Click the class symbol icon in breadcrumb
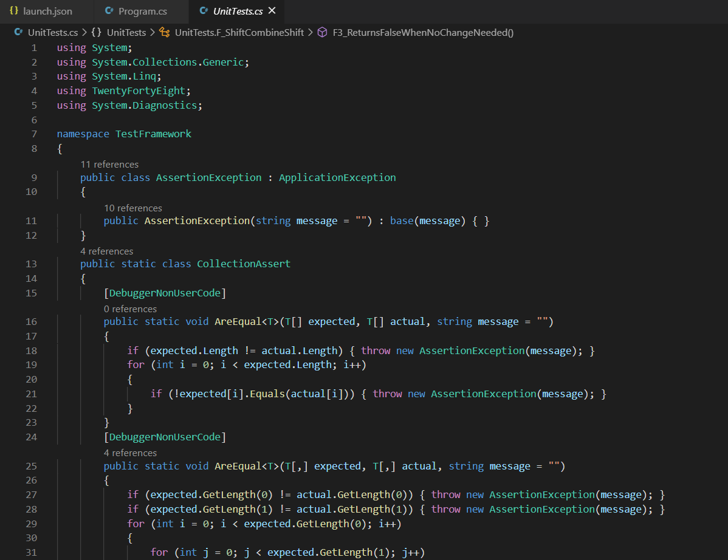The height and width of the screenshot is (560, 728). [164, 32]
